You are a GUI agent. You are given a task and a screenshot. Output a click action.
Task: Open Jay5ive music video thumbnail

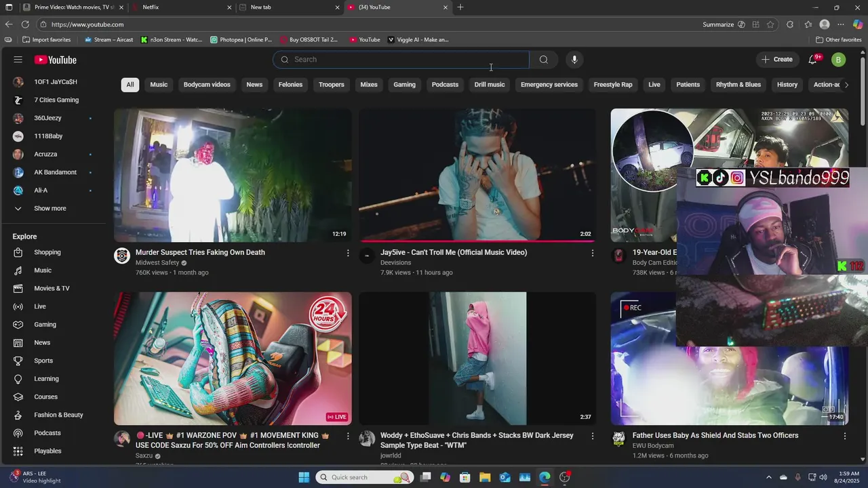[x=477, y=176]
